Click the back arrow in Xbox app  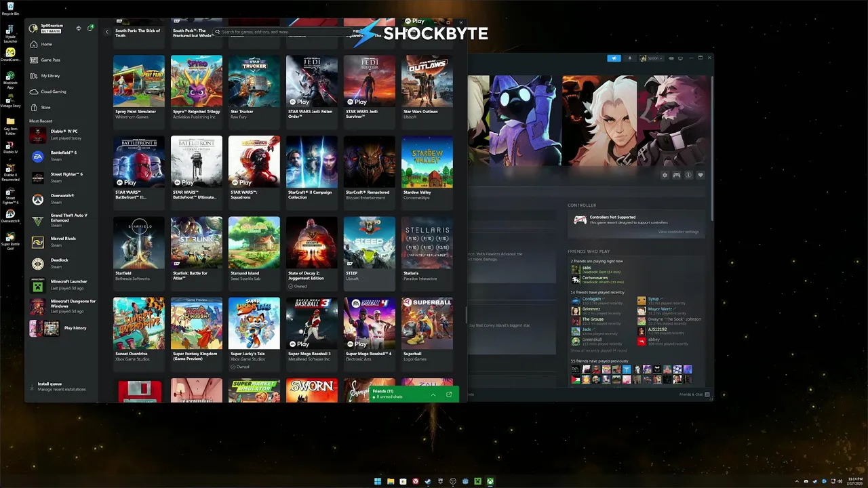[106, 32]
